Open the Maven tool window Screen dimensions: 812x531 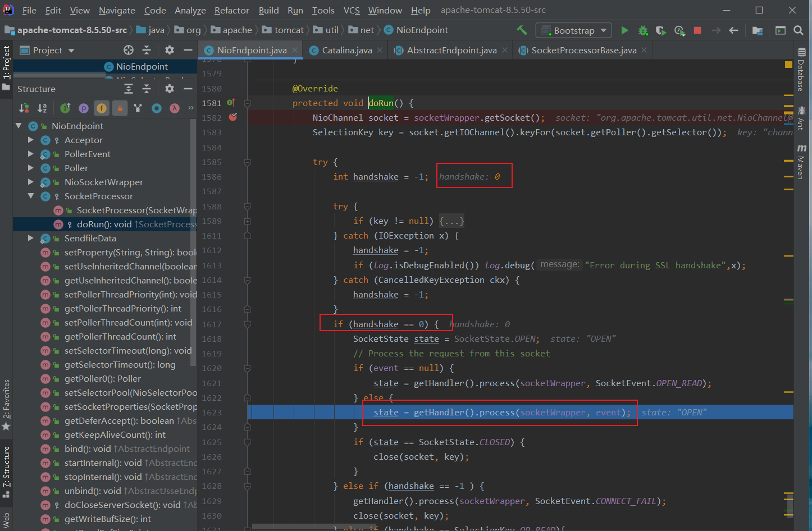[x=801, y=162]
